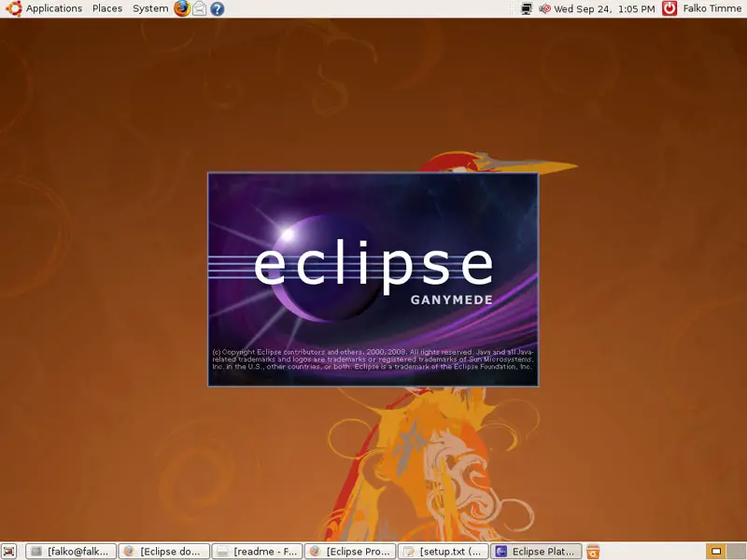747x560 pixels.
Task: Open the mail client envelope launcher icon
Action: click(x=200, y=8)
